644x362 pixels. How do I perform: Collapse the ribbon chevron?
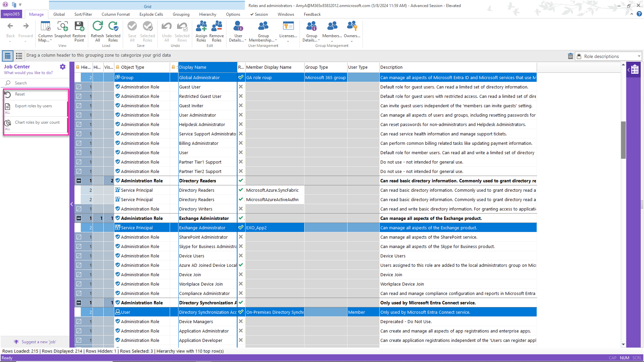(632, 14)
